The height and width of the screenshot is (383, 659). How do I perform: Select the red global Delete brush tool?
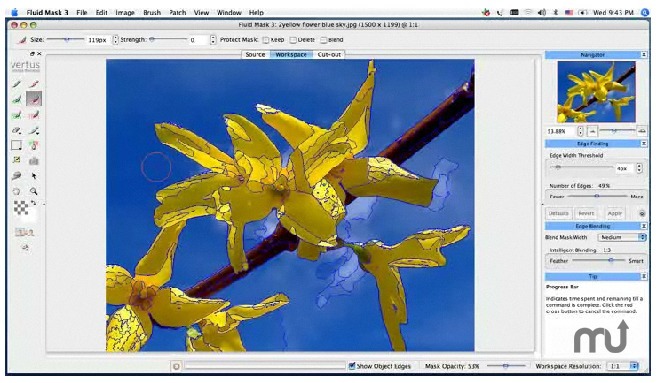[x=34, y=115]
